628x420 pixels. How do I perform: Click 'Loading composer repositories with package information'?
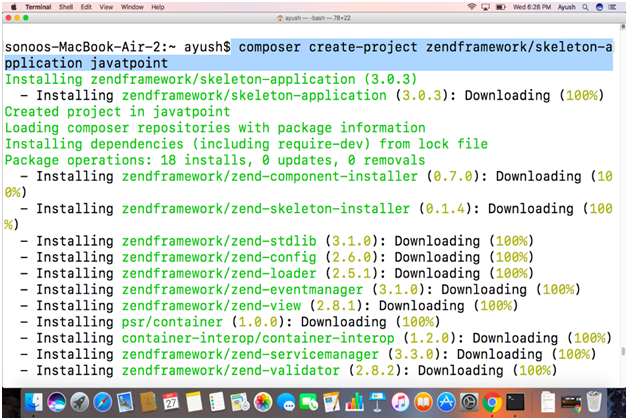215,128
